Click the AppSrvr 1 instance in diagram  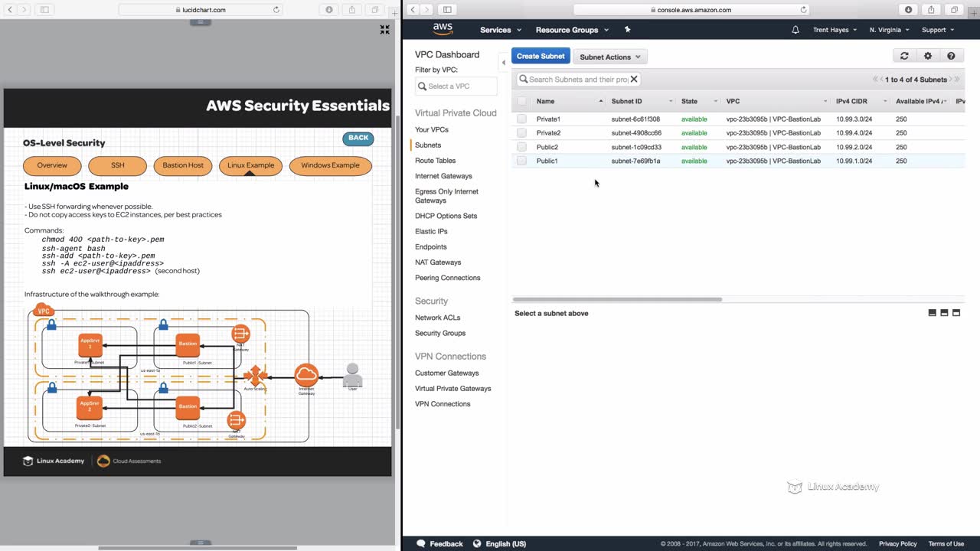(x=90, y=345)
